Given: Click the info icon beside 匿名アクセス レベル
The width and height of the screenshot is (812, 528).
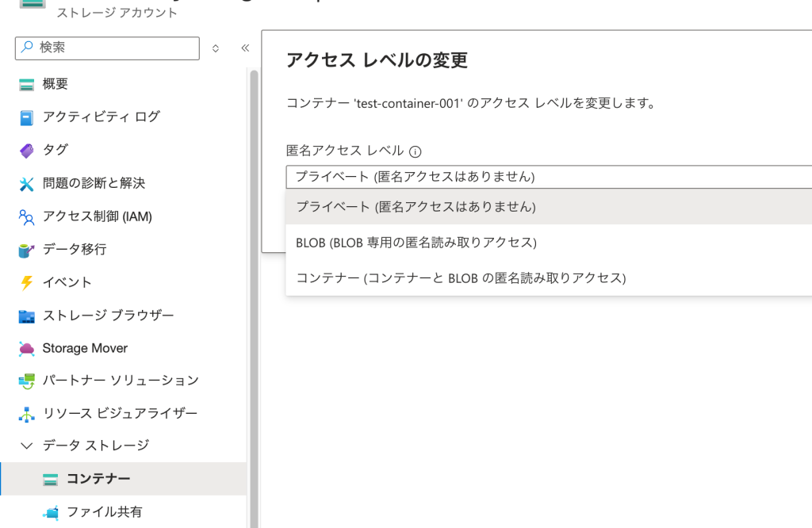Looking at the screenshot, I should coord(416,151).
